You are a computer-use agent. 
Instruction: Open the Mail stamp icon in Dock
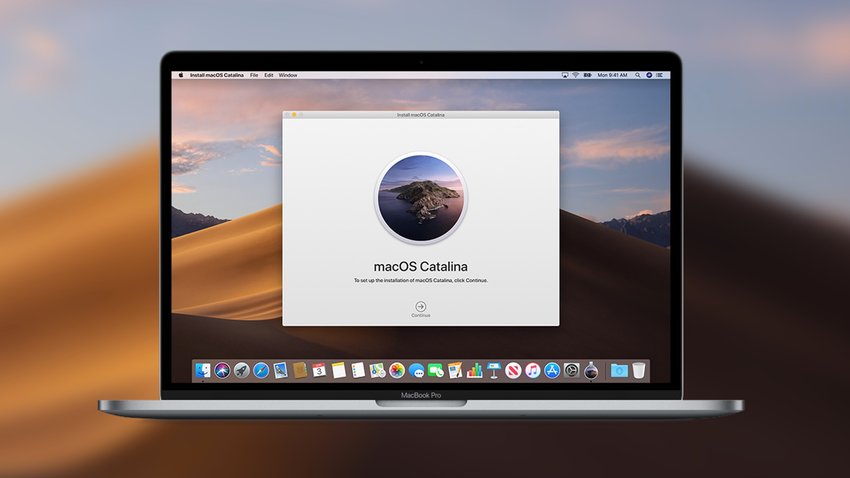click(280, 370)
